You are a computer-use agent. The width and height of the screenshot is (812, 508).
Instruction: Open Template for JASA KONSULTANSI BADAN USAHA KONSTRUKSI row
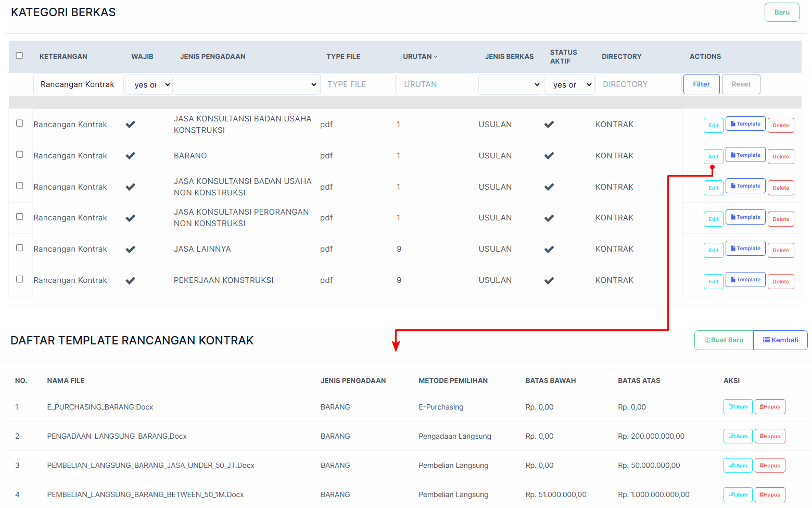(x=745, y=124)
